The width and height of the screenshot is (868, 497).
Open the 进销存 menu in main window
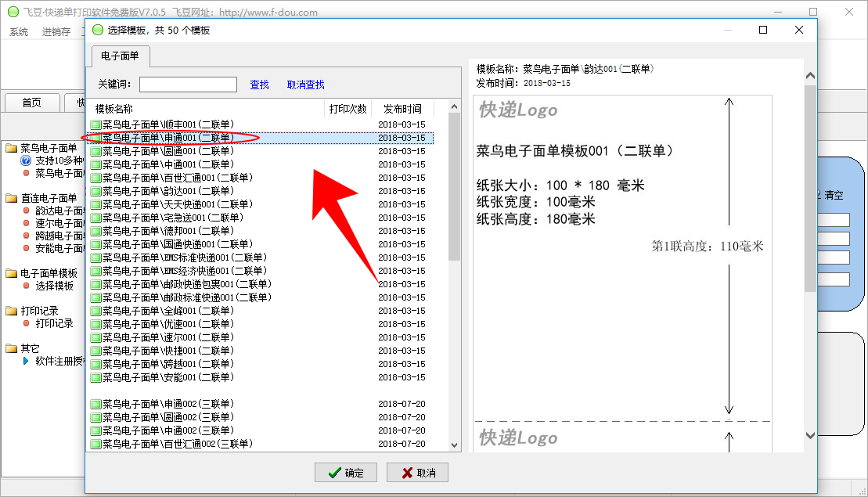point(56,32)
